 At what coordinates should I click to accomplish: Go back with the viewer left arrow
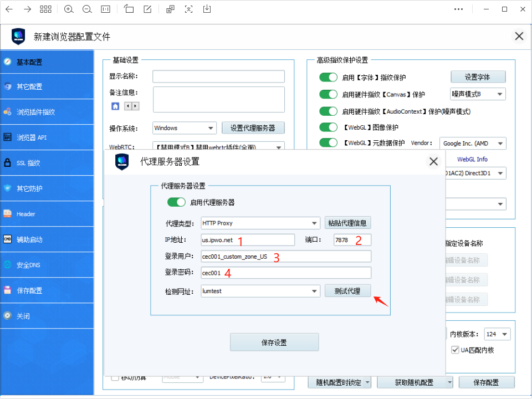(9, 9)
